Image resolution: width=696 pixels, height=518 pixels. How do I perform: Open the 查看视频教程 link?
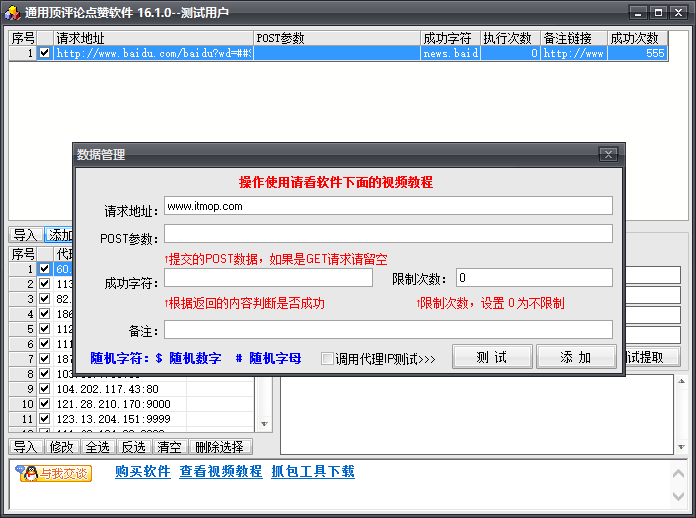click(221, 471)
